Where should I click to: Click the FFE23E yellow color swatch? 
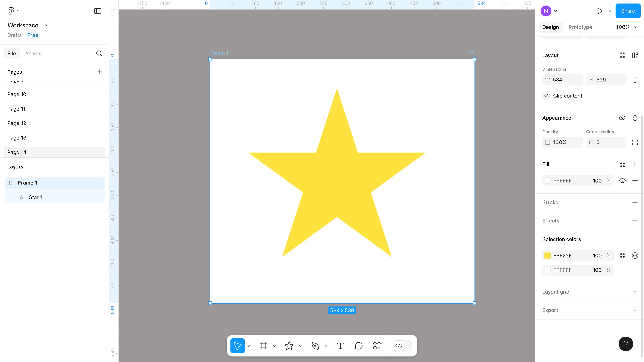547,255
